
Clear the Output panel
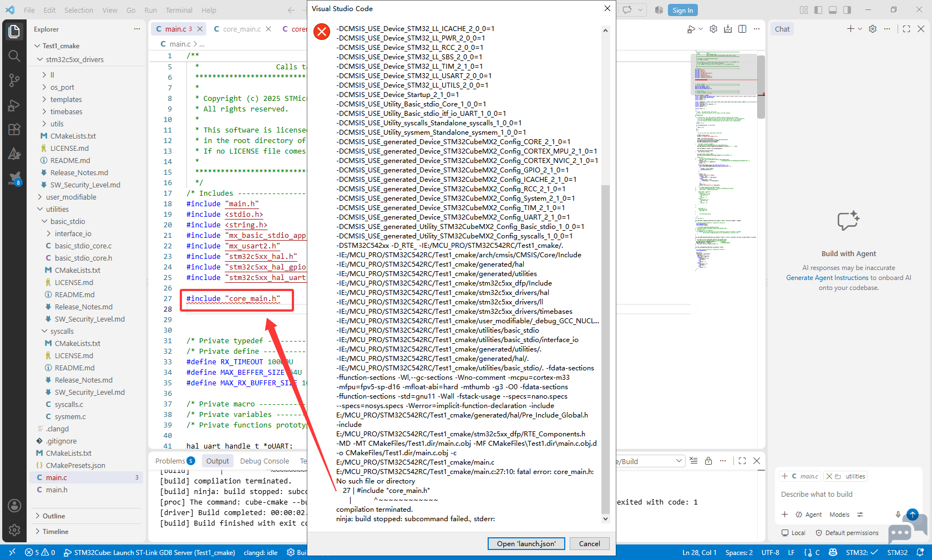click(693, 461)
